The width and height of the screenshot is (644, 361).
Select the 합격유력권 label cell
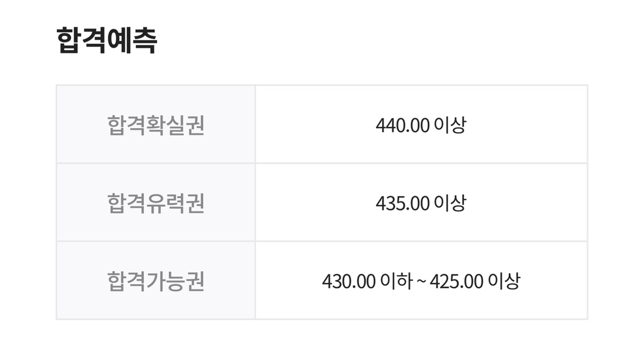[156, 203]
